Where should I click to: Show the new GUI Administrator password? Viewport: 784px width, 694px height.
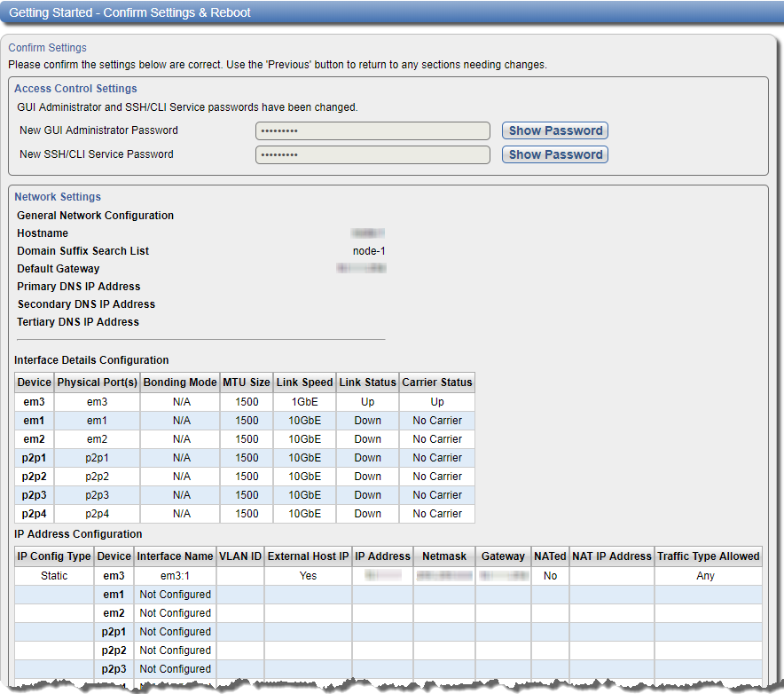coord(554,130)
